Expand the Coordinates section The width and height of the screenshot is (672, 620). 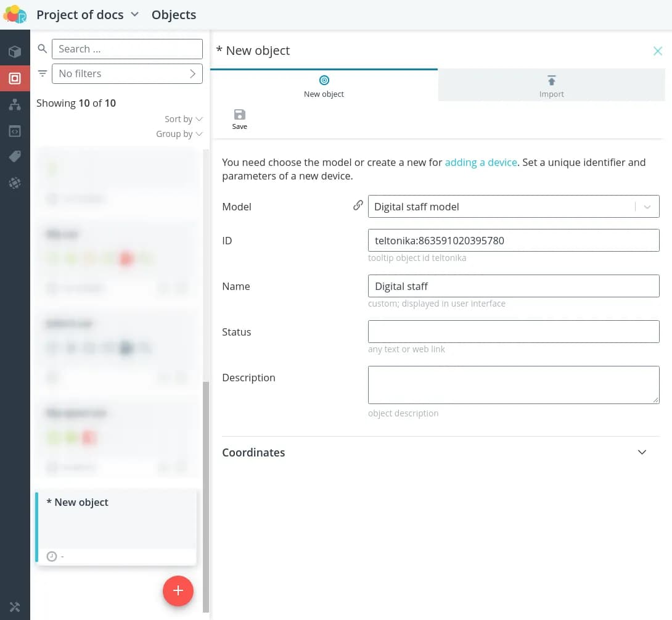click(x=642, y=452)
